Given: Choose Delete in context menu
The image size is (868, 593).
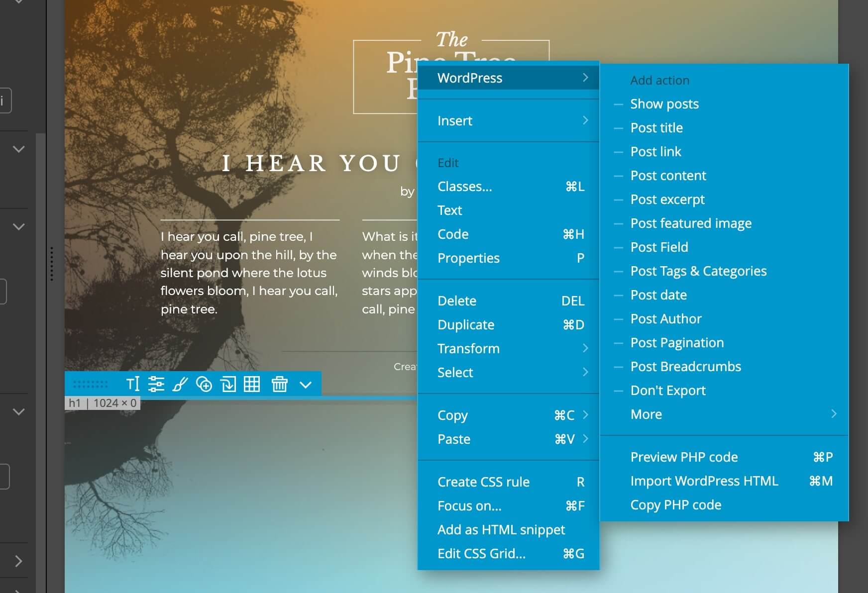Looking at the screenshot, I should (x=508, y=300).
